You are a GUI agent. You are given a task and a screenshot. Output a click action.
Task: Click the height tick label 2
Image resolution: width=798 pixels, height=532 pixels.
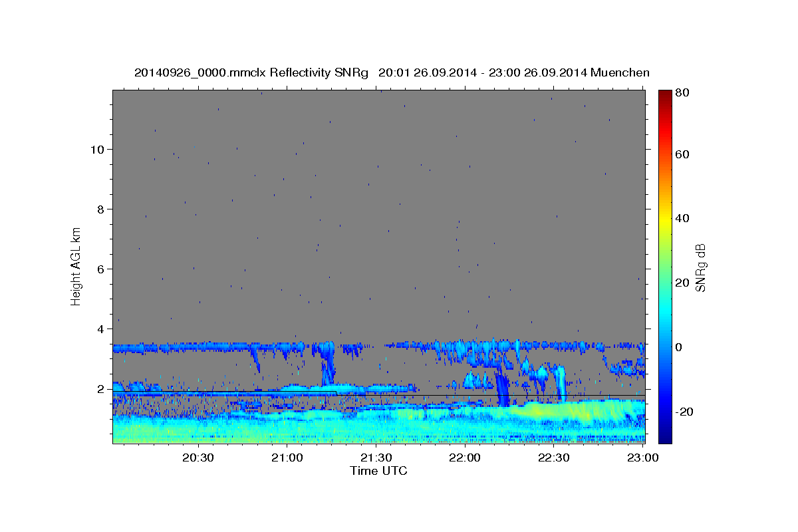pos(101,388)
